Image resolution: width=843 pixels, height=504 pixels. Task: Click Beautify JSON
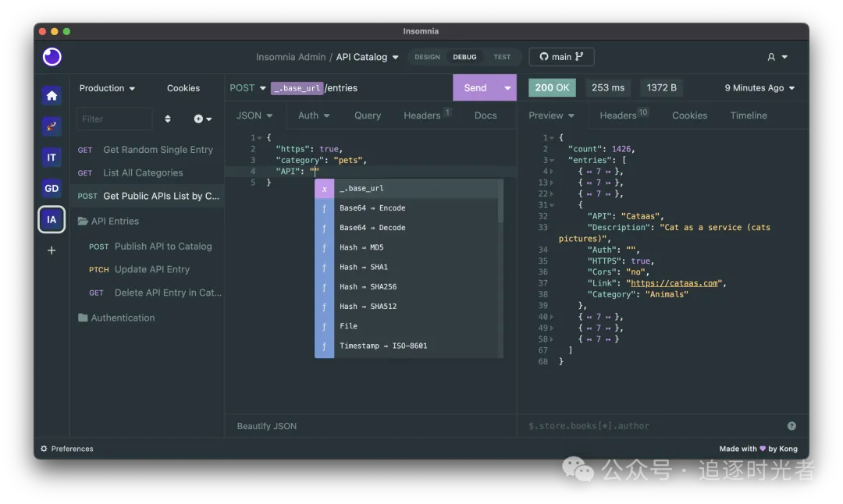click(x=267, y=426)
